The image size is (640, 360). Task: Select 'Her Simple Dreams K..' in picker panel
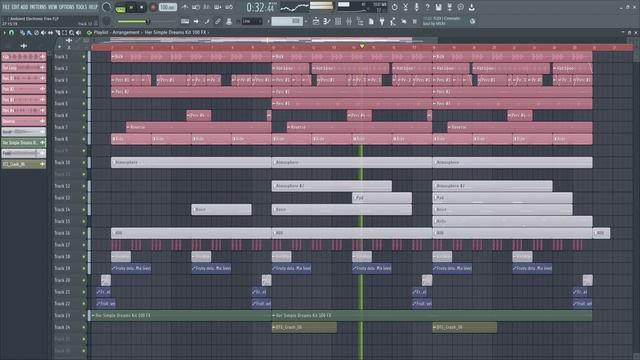[x=24, y=142]
